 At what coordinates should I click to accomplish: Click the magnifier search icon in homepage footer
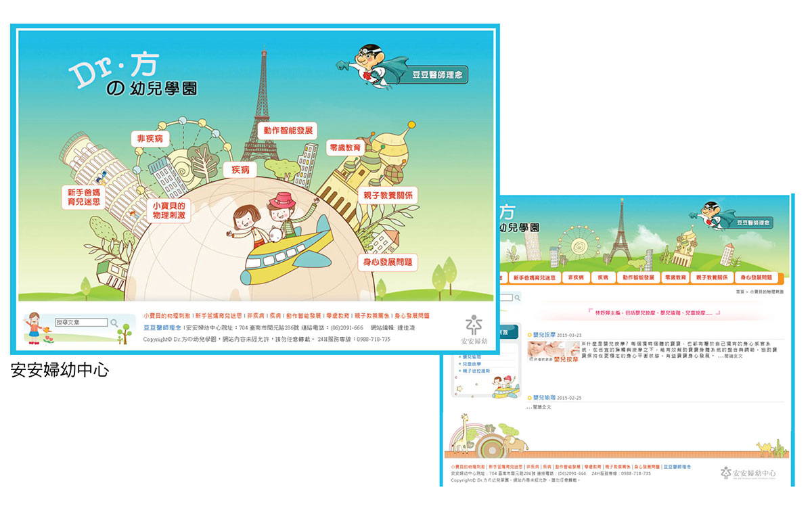click(x=114, y=323)
